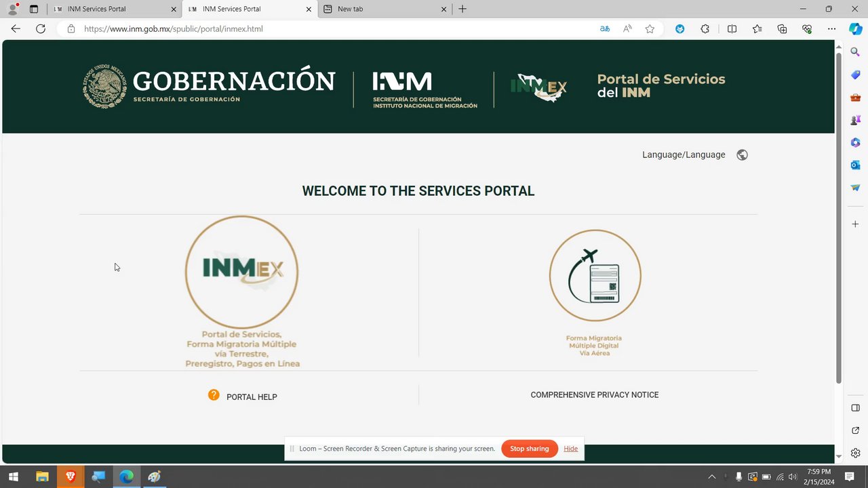Image resolution: width=868 pixels, height=488 pixels.
Task: Open the COMPREHENSIVE PRIVACY NOTICE link
Action: pyautogui.click(x=595, y=394)
